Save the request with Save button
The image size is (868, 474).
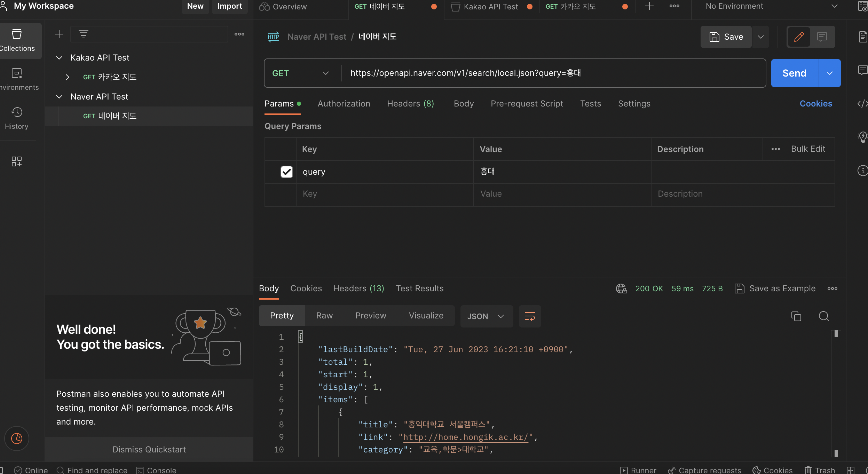(x=726, y=37)
